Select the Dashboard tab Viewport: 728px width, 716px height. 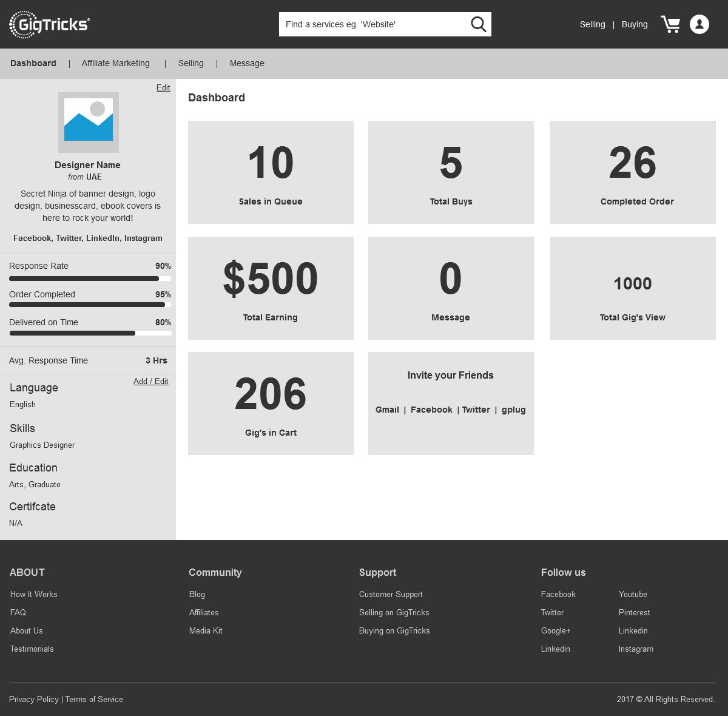pyautogui.click(x=33, y=63)
